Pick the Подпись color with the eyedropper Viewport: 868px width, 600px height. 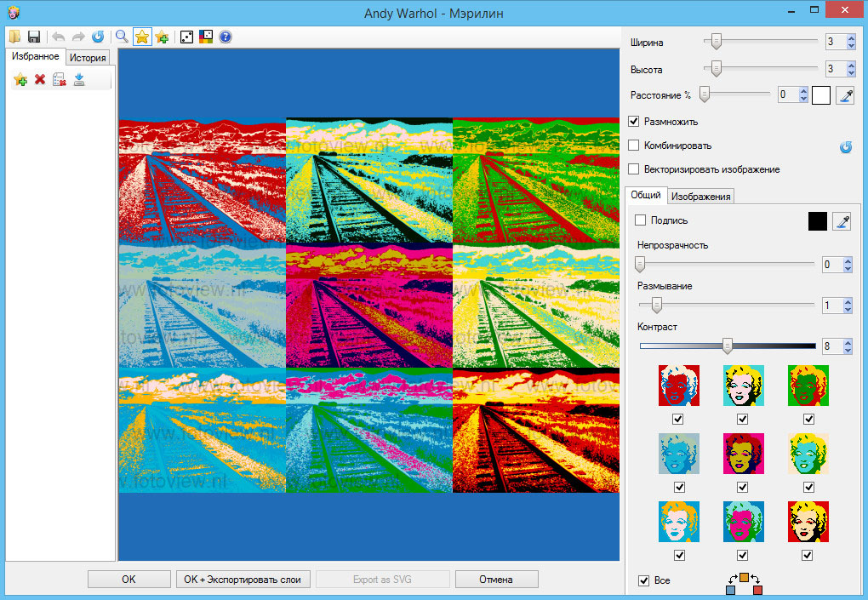pos(842,221)
